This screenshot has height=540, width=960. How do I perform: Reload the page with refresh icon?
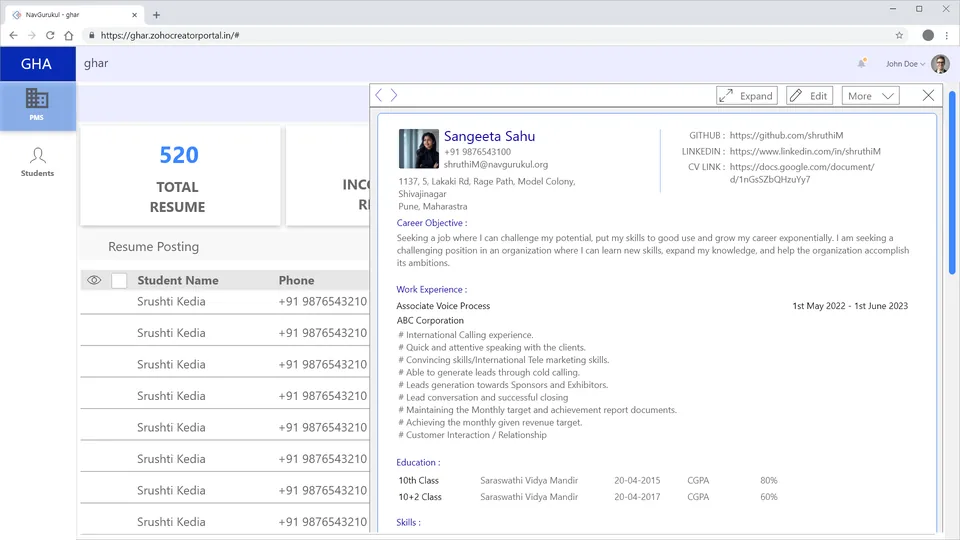50,36
